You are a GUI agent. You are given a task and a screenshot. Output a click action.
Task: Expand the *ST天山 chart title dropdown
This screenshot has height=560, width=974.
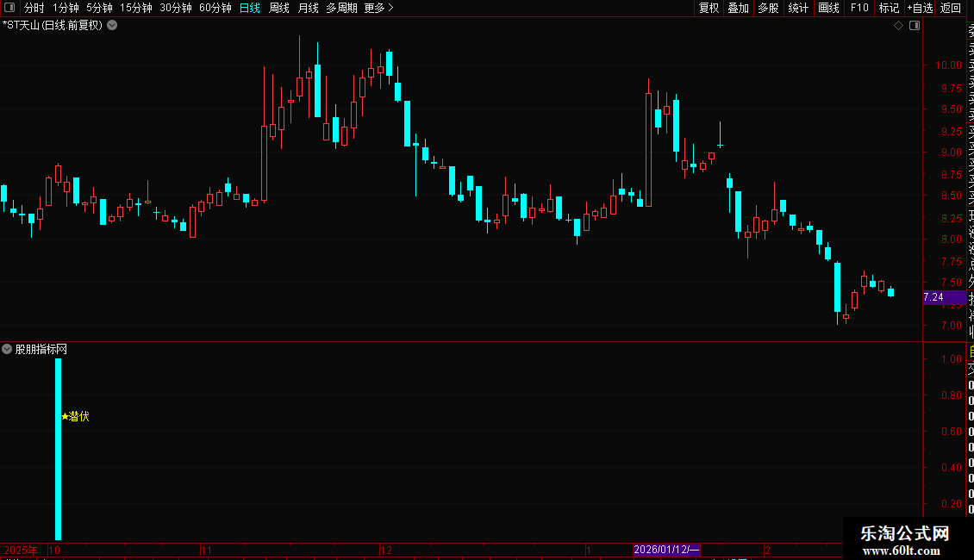(112, 26)
